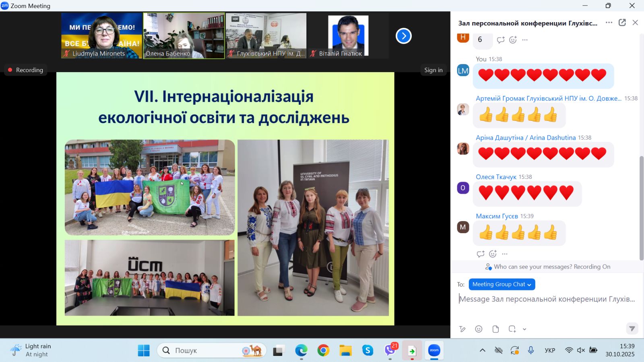Open more actions for Максим Гусєв's message

(505, 254)
